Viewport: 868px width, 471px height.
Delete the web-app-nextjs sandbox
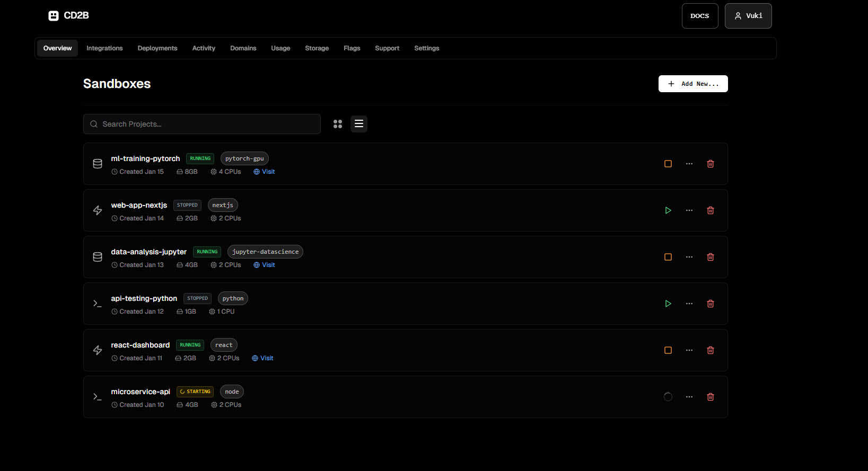[711, 210]
